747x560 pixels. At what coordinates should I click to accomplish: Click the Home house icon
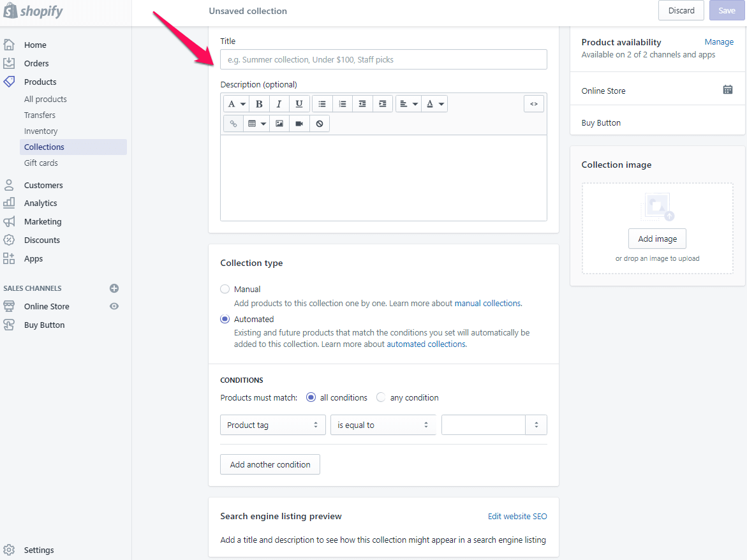coord(9,45)
